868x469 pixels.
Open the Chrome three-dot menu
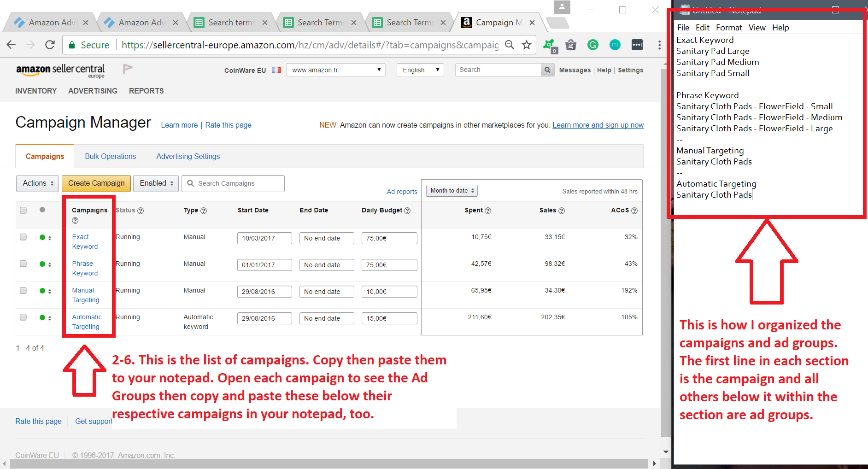(x=659, y=45)
